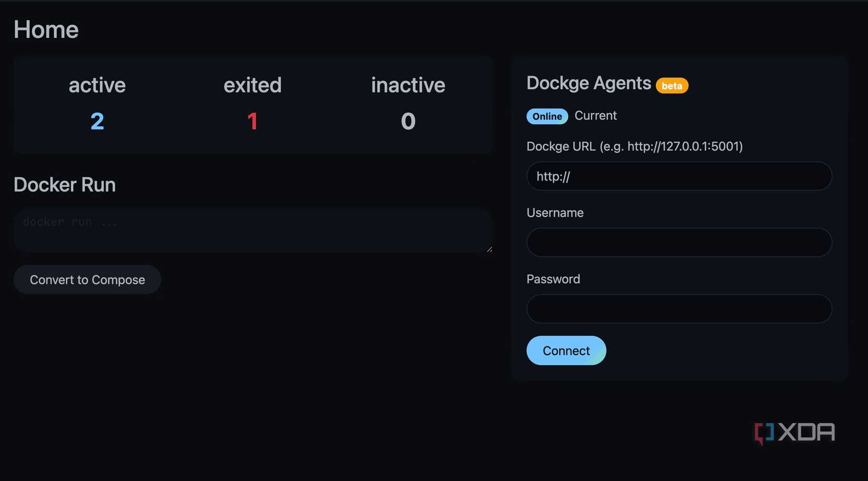Click inside the docker run textarea

click(253, 231)
